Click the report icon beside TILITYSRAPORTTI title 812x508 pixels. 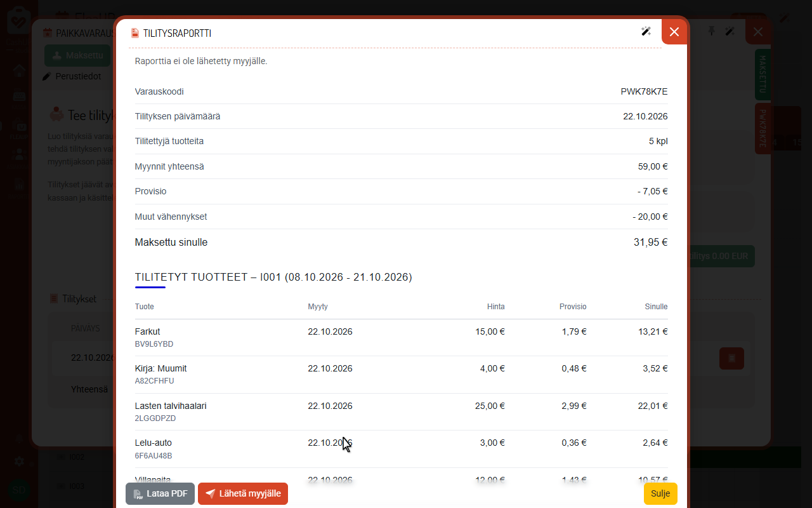pyautogui.click(x=135, y=33)
